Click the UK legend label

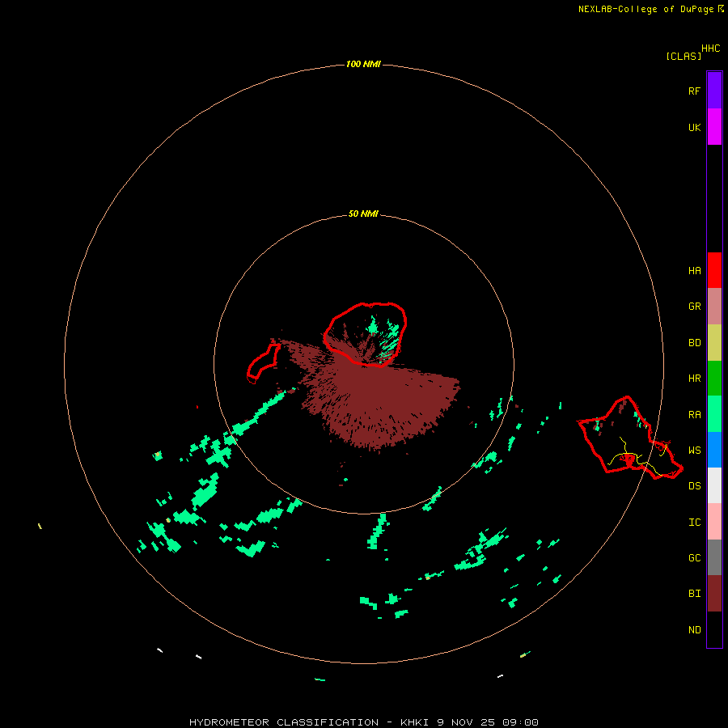click(x=694, y=127)
